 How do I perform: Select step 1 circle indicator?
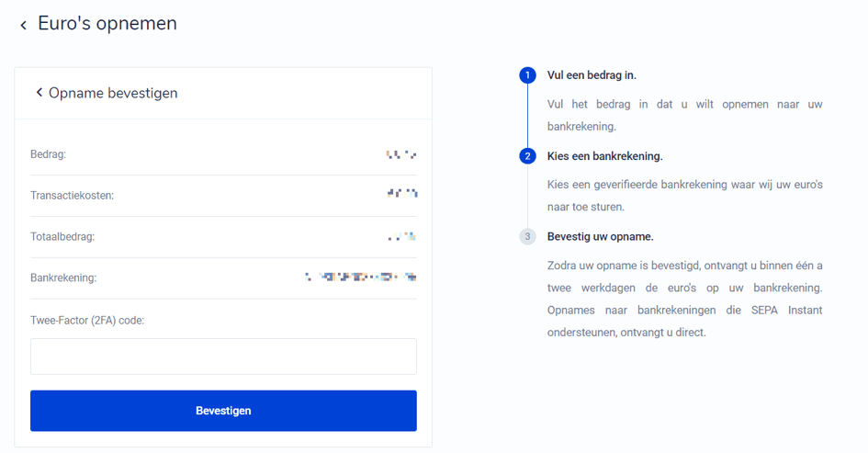coord(527,74)
